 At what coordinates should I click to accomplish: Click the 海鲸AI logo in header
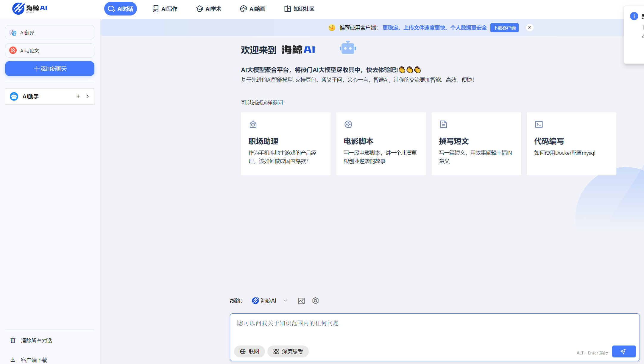coord(30,8)
